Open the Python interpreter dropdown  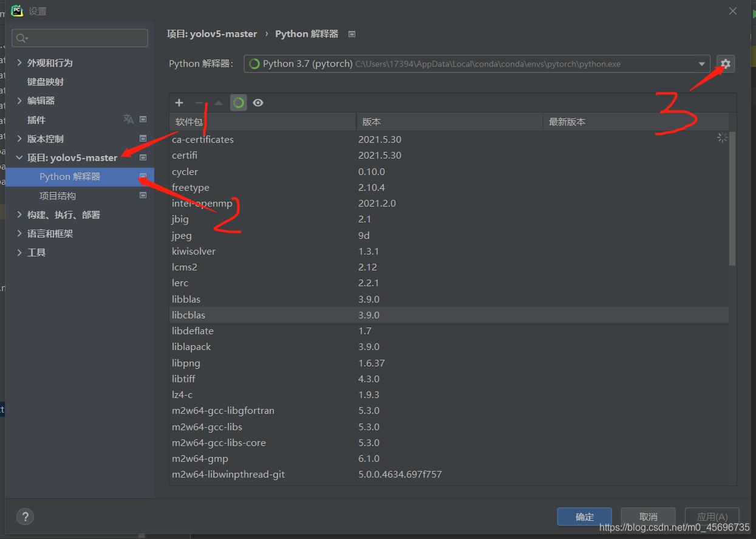click(x=703, y=64)
